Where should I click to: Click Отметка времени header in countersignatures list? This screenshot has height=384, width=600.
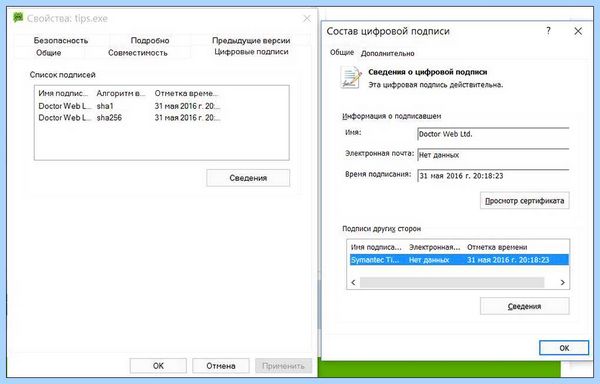click(497, 247)
